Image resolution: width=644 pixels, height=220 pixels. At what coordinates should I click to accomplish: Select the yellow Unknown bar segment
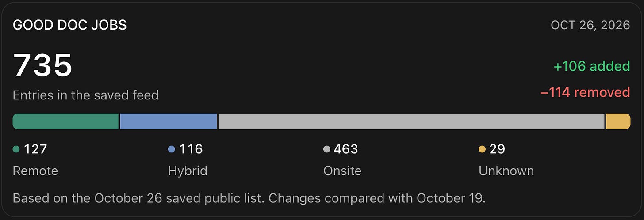(x=618, y=121)
